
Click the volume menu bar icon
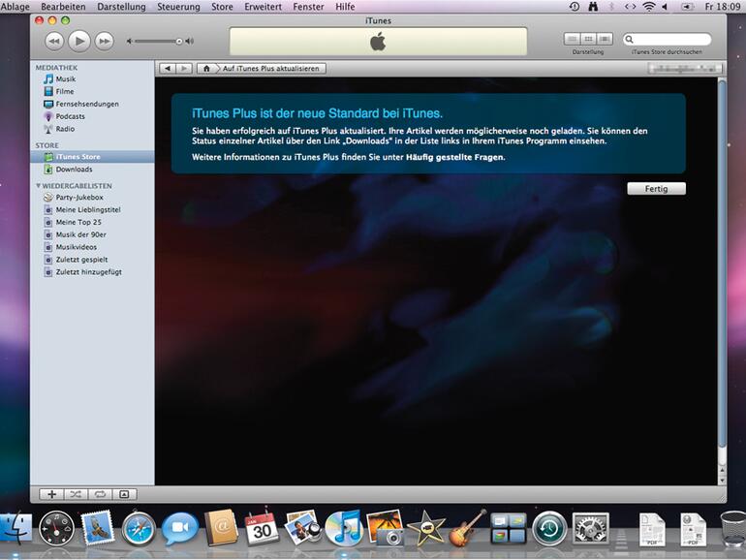pyautogui.click(x=665, y=7)
